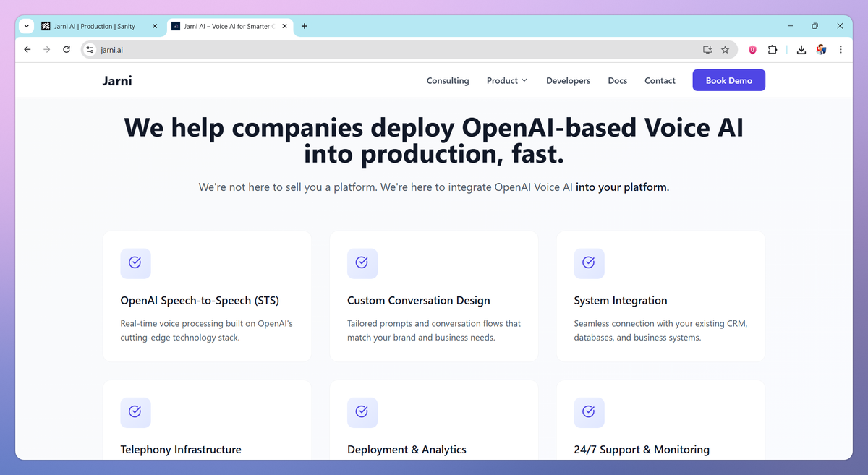Expand the Product dropdown menu
The image size is (868, 475).
[507, 80]
